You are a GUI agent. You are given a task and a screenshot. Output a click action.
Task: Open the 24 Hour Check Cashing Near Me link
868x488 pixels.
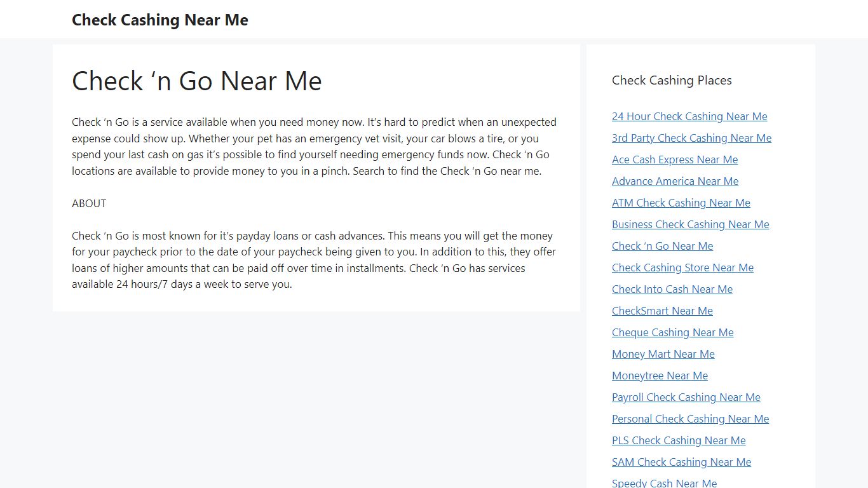(x=689, y=116)
